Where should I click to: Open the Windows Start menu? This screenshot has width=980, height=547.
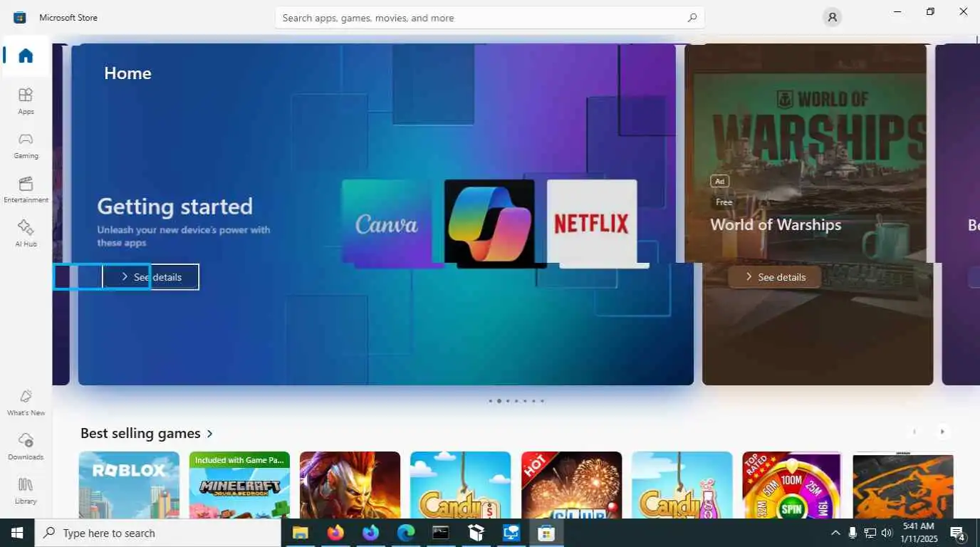tap(17, 533)
